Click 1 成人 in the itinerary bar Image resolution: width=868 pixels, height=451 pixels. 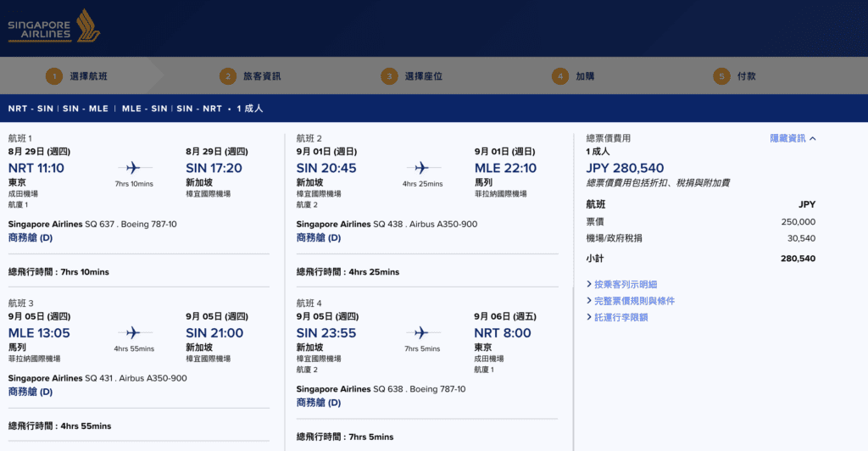pos(250,109)
